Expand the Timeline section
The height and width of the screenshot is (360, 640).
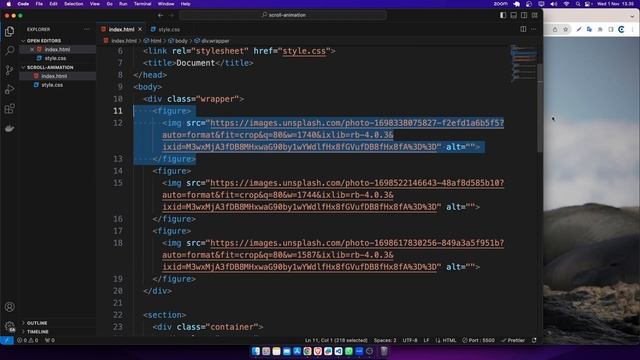[x=58, y=332]
